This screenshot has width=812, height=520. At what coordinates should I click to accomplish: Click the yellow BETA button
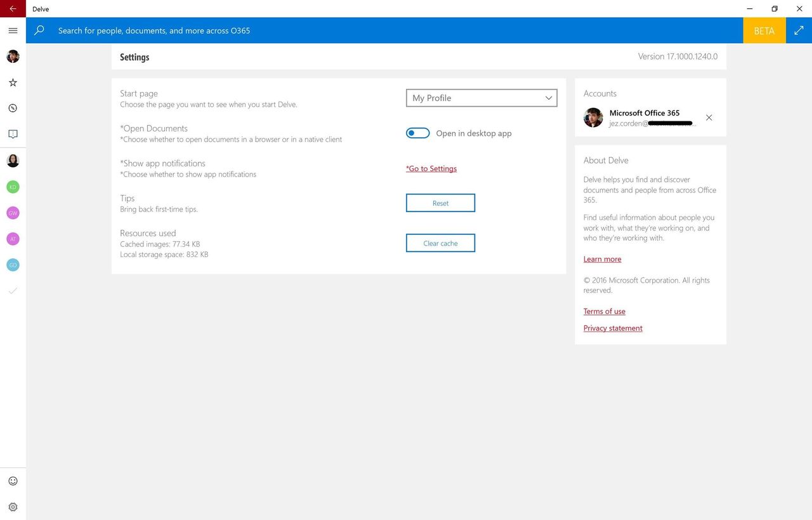click(x=764, y=30)
